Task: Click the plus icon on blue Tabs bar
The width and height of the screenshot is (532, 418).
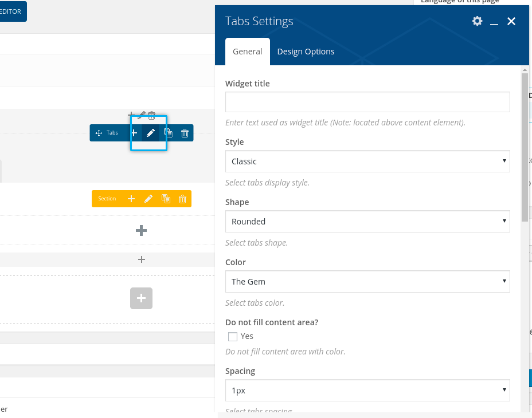Action: pyautogui.click(x=134, y=133)
